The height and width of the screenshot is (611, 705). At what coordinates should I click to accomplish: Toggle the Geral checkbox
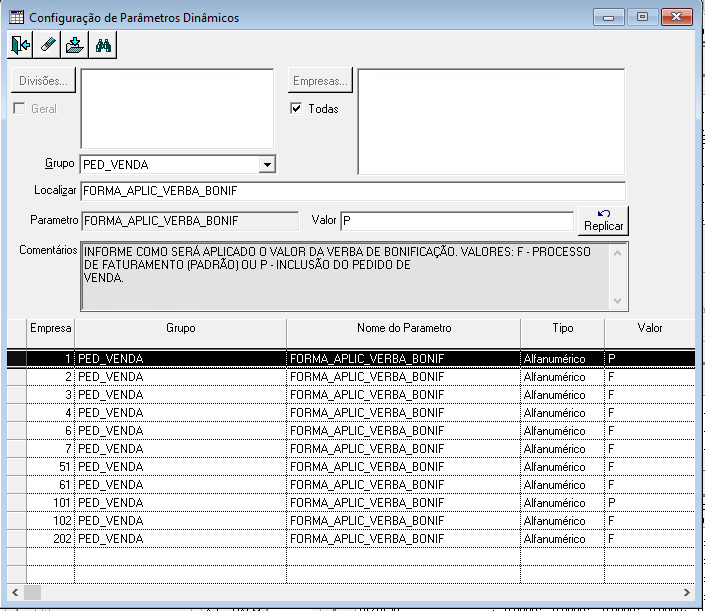(x=19, y=108)
